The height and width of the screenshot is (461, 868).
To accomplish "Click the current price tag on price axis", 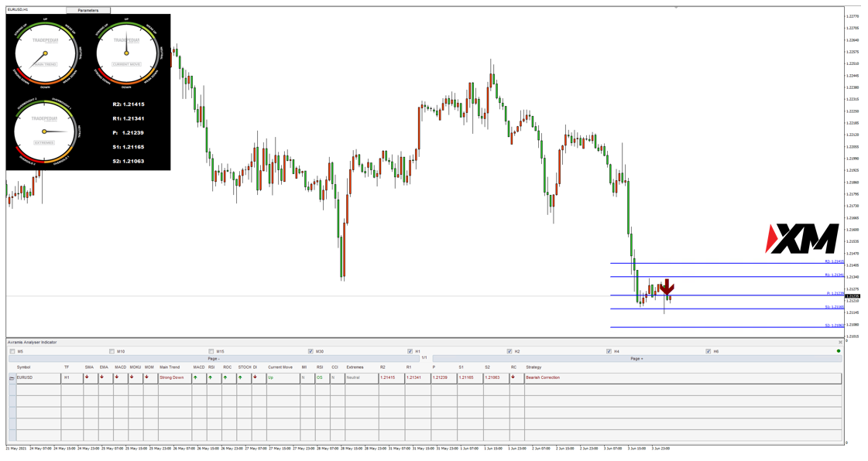I will click(853, 296).
